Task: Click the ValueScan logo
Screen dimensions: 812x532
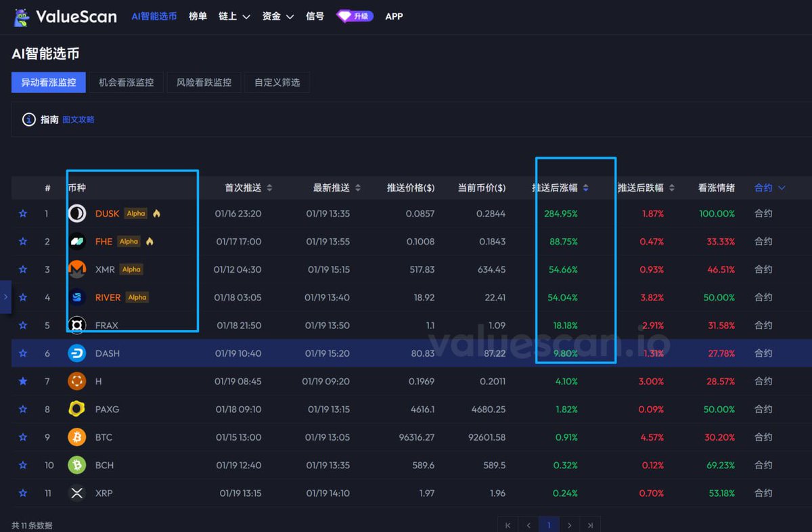Action: (65, 17)
